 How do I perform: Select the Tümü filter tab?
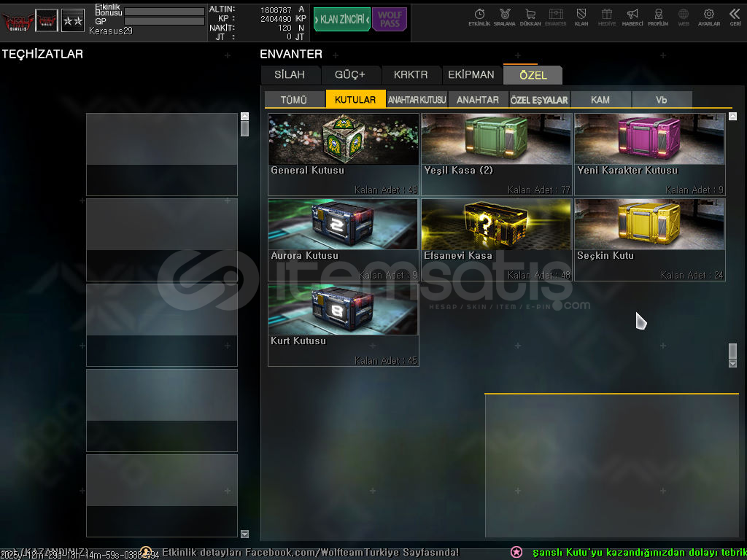pyautogui.click(x=294, y=100)
